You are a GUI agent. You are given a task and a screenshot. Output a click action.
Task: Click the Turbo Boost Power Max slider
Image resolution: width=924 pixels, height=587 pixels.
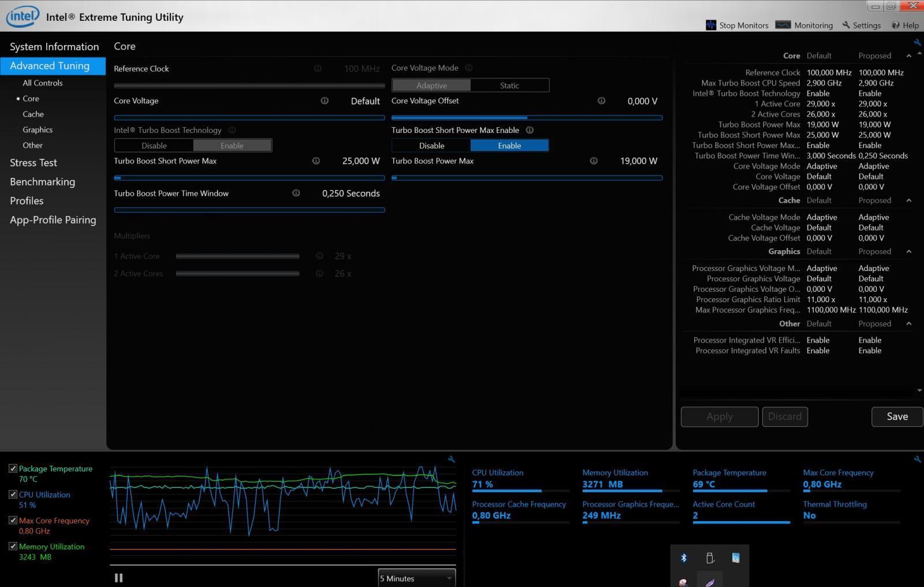(x=527, y=178)
